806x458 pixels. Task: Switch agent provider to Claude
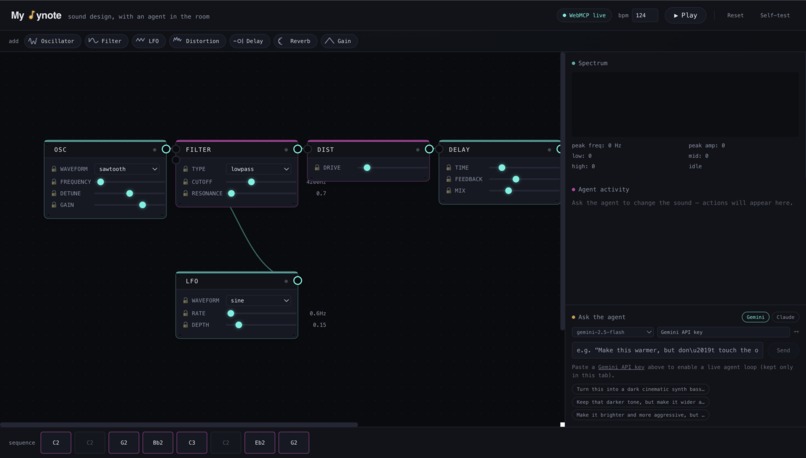point(785,317)
